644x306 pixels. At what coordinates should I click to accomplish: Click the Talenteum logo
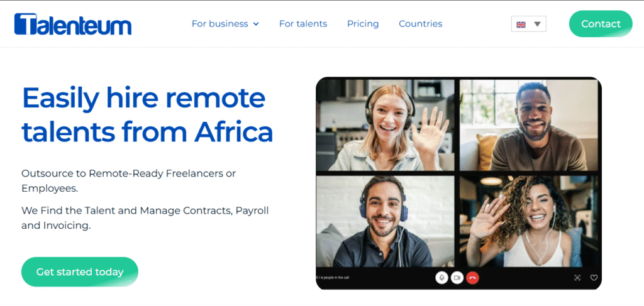click(x=73, y=24)
